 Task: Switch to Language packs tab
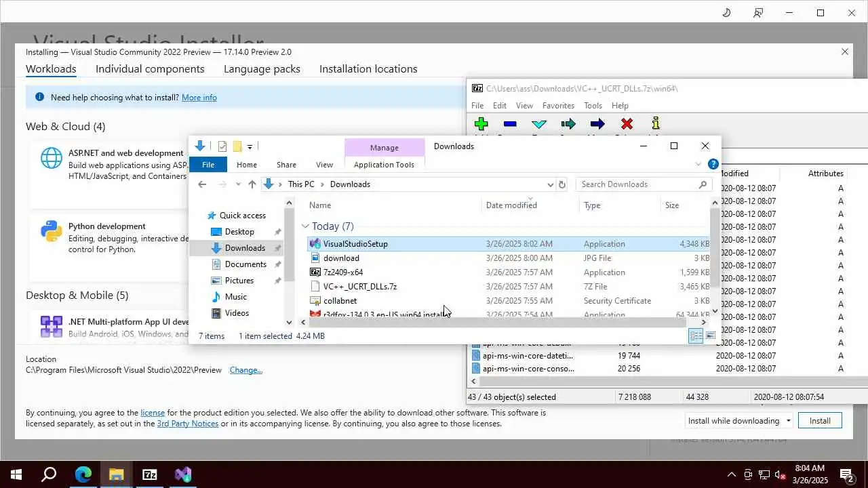click(262, 69)
